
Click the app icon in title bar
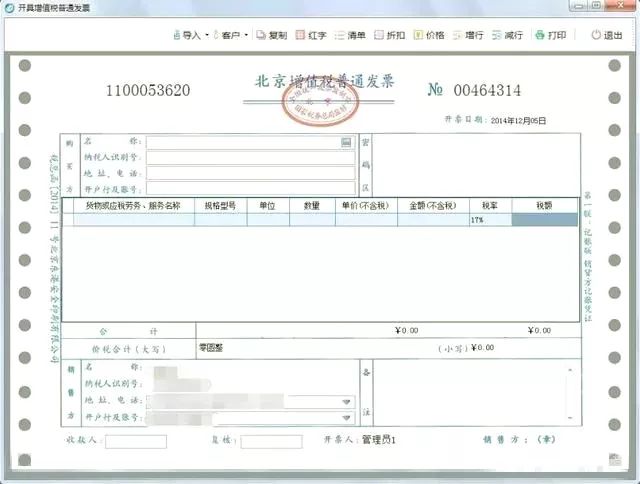click(9, 8)
